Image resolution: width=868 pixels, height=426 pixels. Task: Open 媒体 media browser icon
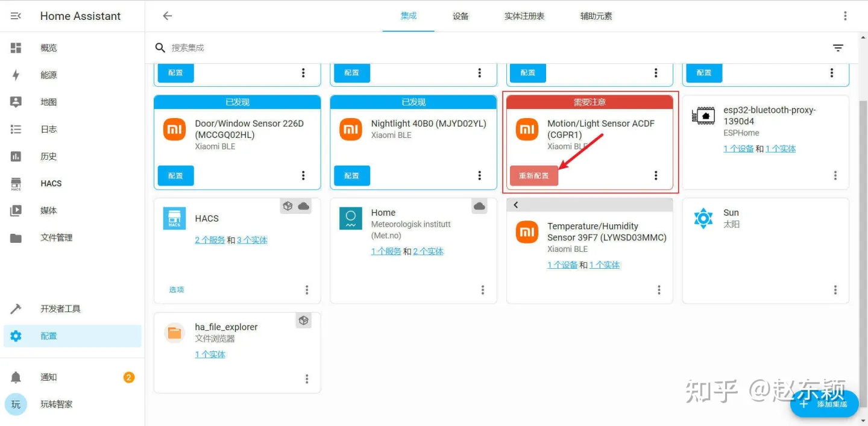pyautogui.click(x=16, y=211)
